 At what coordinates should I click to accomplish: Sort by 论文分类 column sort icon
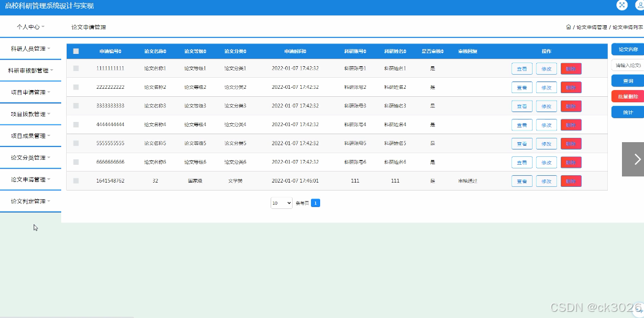(x=245, y=51)
